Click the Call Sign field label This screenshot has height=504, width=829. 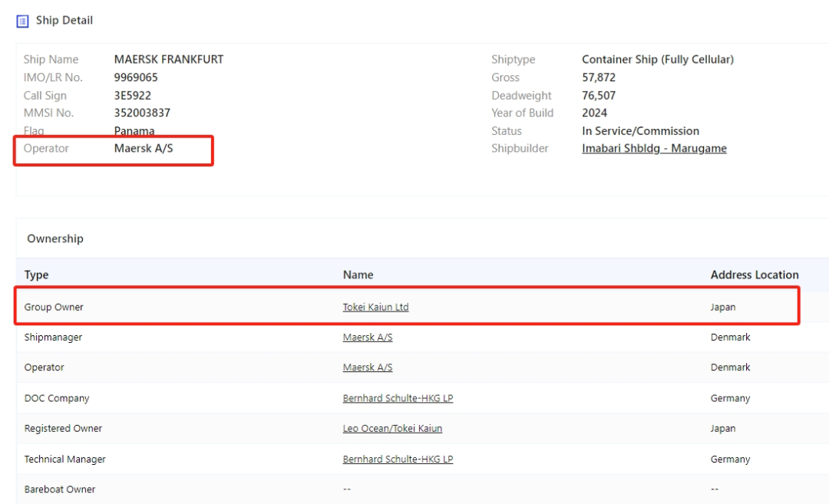pyautogui.click(x=45, y=96)
